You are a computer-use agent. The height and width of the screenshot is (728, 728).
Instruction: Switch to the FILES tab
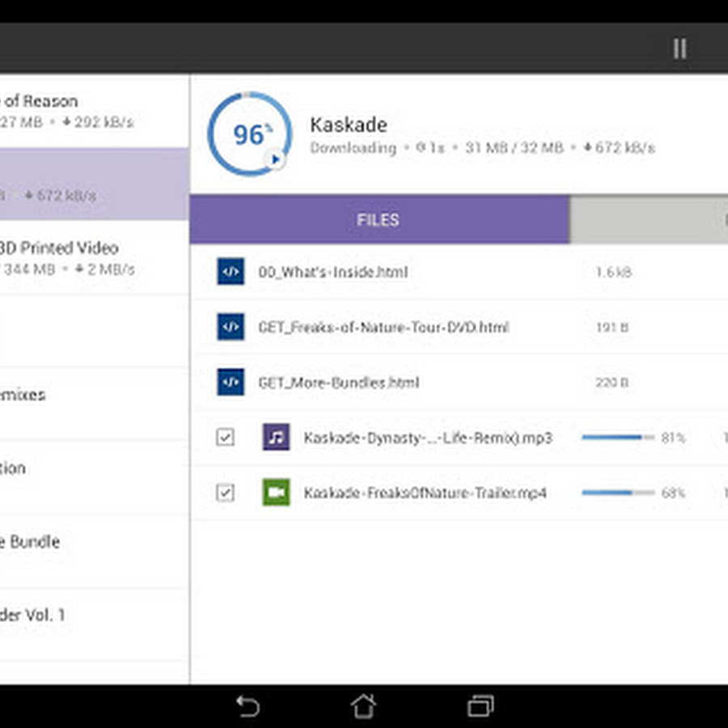[x=380, y=219]
